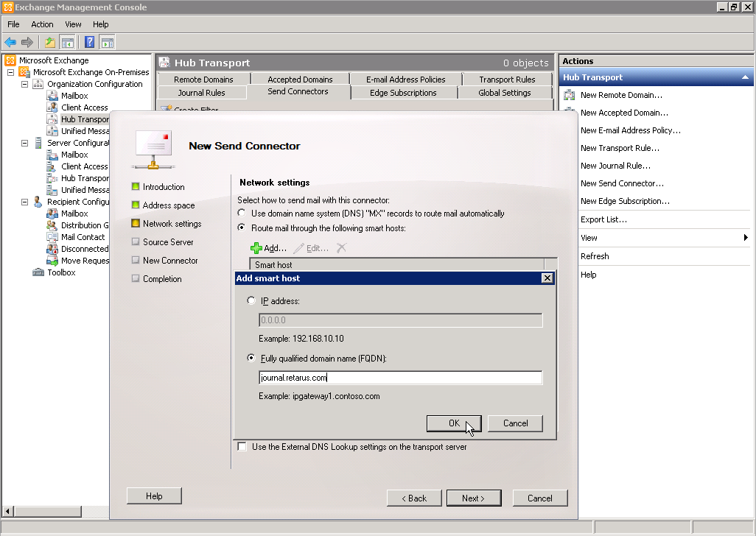Image resolution: width=756 pixels, height=536 pixels.
Task: Click the New Remote Domain action icon
Action: click(x=570, y=95)
